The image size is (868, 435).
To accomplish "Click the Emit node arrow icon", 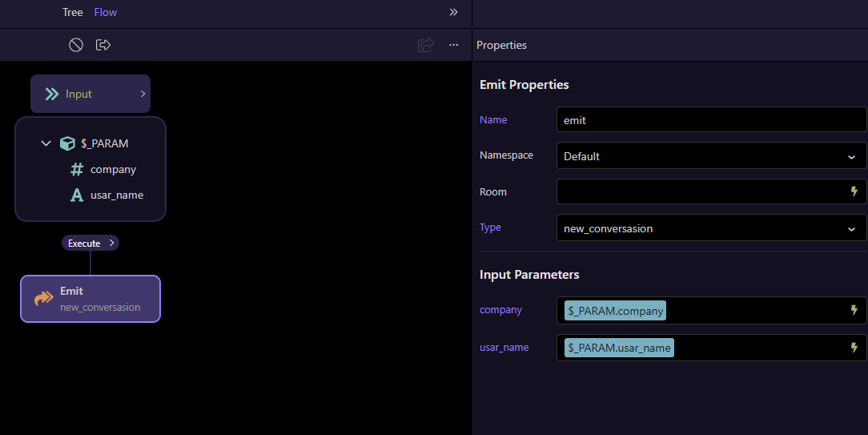I will (x=43, y=299).
